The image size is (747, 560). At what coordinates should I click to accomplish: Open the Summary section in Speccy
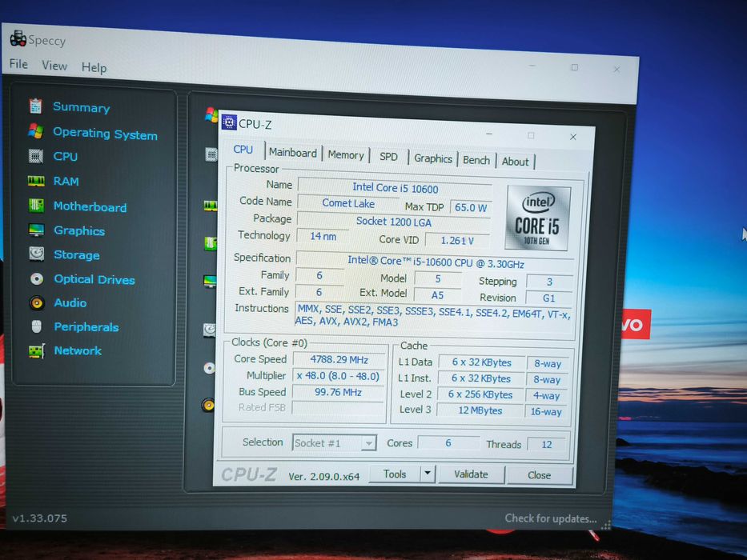(x=81, y=107)
